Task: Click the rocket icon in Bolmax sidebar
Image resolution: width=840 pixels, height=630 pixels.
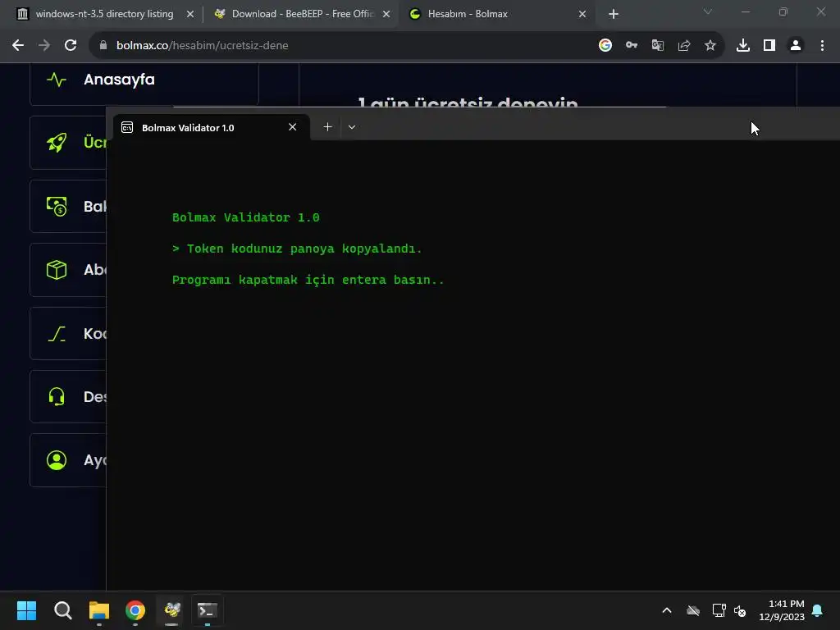Action: (57, 143)
